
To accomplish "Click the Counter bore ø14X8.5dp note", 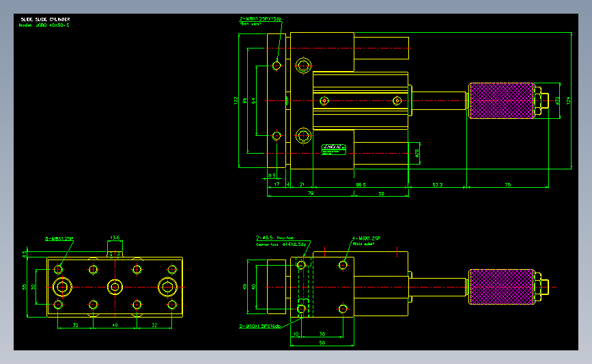I will pos(281,244).
